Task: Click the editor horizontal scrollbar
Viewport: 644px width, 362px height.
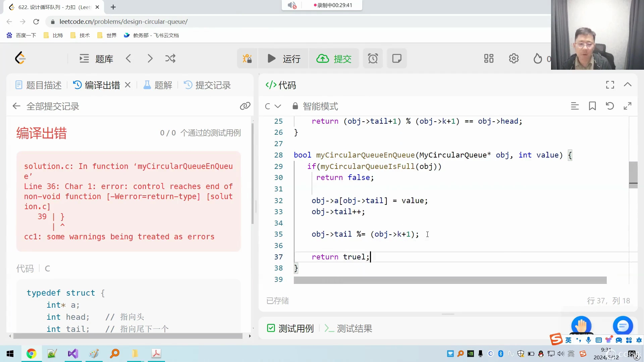Action: tap(450, 280)
